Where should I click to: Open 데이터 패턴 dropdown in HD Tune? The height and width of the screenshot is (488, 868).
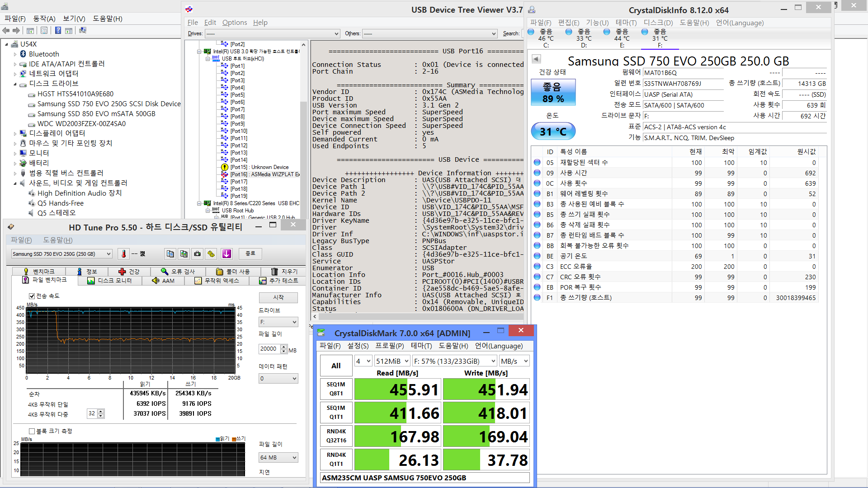coord(278,379)
